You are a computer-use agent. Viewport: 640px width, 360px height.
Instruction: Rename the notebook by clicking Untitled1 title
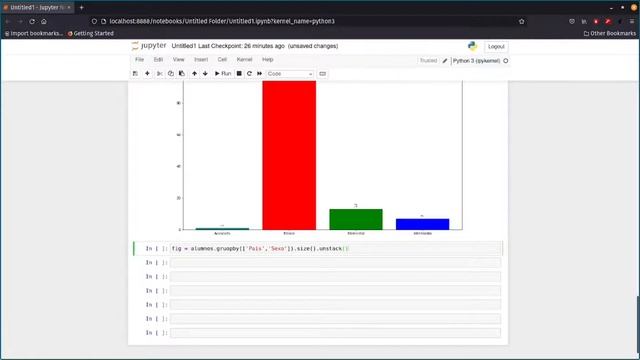coord(184,46)
